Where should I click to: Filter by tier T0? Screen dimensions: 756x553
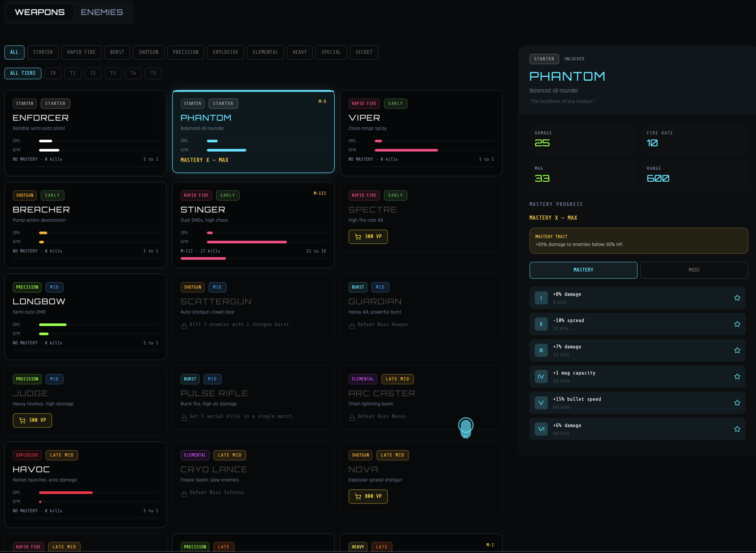pos(53,73)
